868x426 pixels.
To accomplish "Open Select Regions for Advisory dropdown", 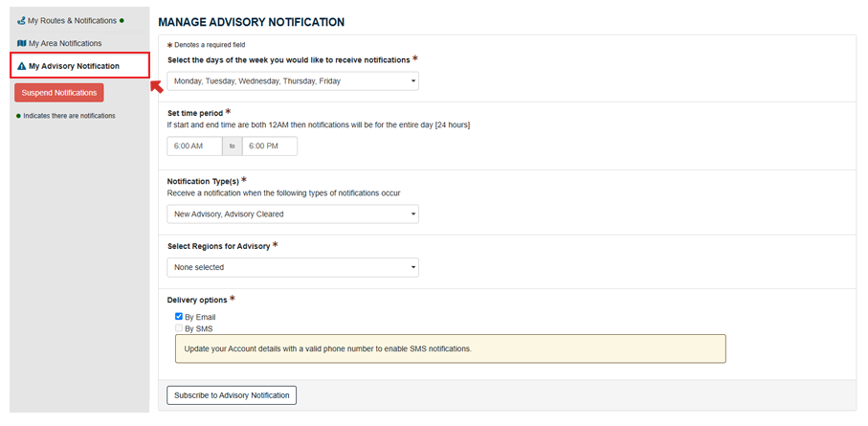I will 293,267.
